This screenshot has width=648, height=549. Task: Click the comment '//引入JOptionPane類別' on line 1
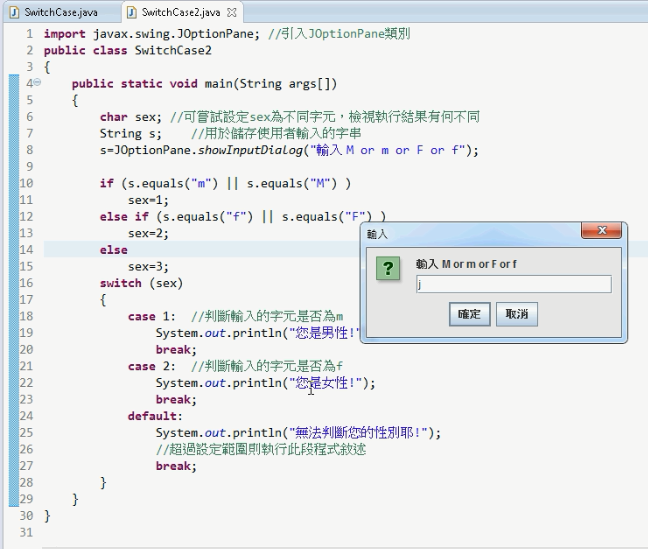pos(339,34)
